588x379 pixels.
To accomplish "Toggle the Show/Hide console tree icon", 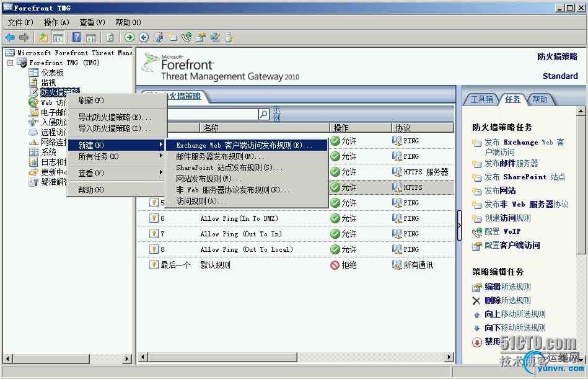I will (x=58, y=37).
